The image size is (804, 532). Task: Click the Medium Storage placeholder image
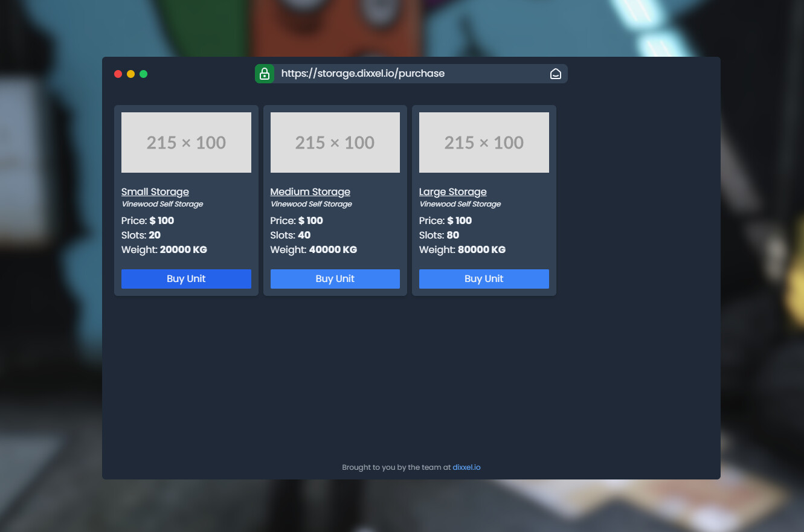[x=335, y=142]
